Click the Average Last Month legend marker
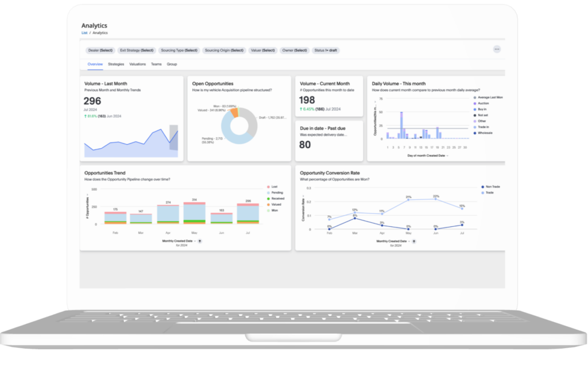Image resolution: width=588 pixels, height=371 pixels. pyautogui.click(x=474, y=98)
